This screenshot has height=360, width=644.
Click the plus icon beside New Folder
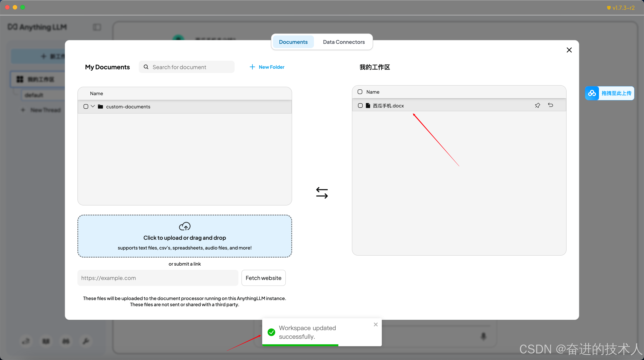[252, 67]
